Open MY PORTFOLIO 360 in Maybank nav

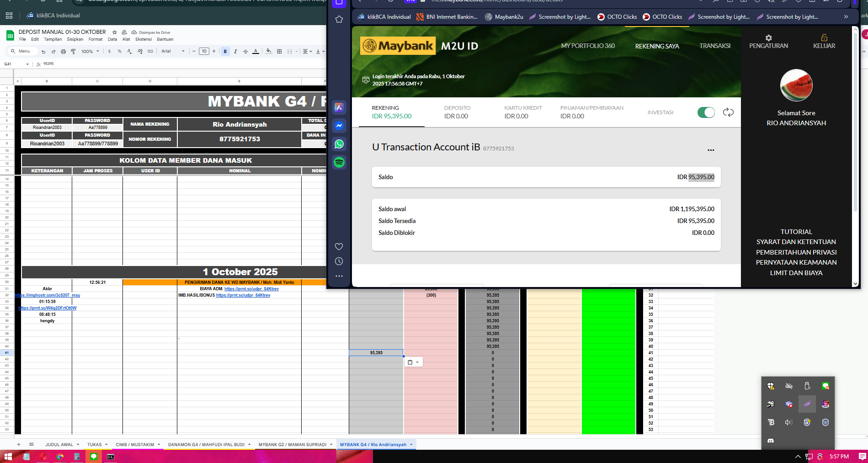(588, 46)
